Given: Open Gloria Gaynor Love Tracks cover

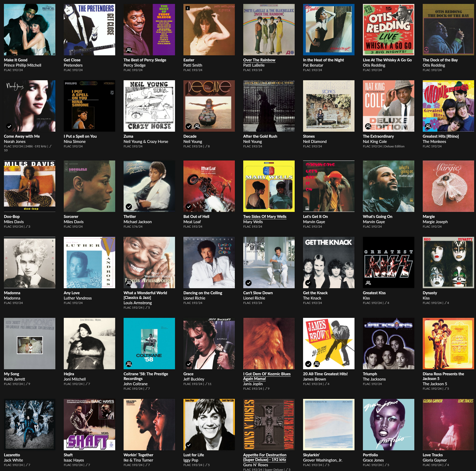Looking at the screenshot, I should [x=448, y=425].
